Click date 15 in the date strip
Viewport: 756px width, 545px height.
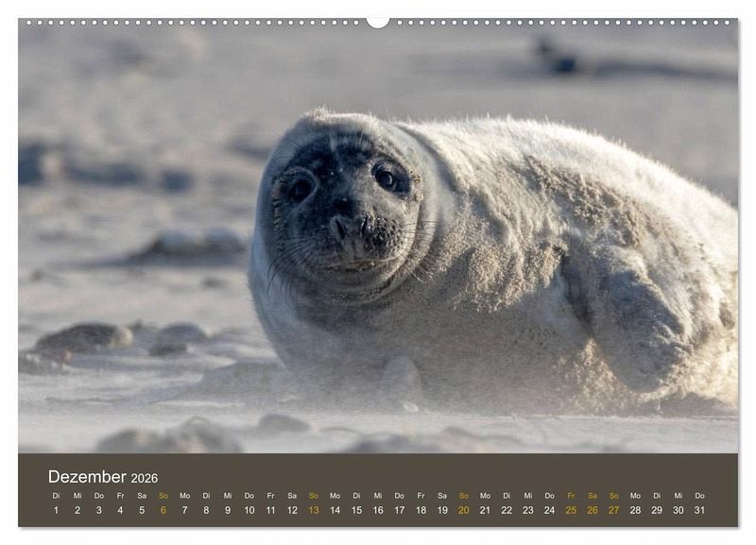tap(356, 510)
